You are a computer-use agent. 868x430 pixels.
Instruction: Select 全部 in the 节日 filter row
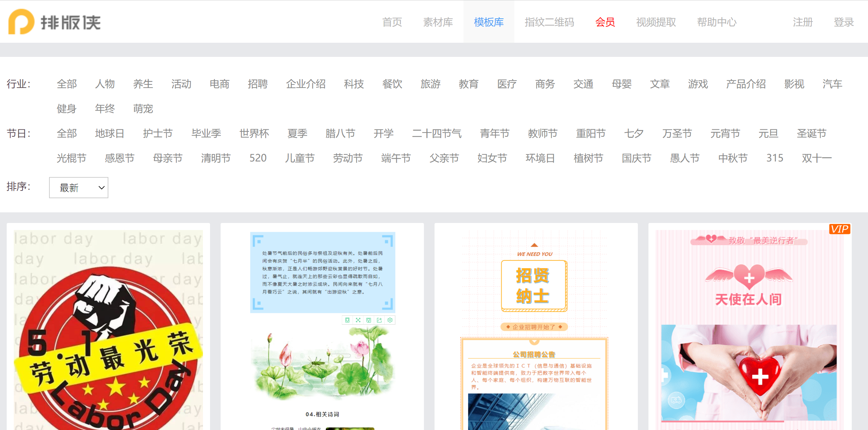pos(67,133)
